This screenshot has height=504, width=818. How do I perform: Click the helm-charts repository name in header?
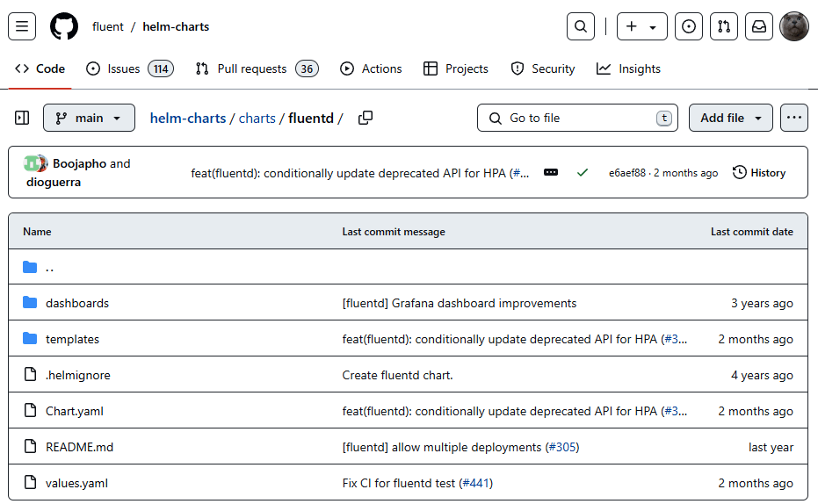point(176,26)
